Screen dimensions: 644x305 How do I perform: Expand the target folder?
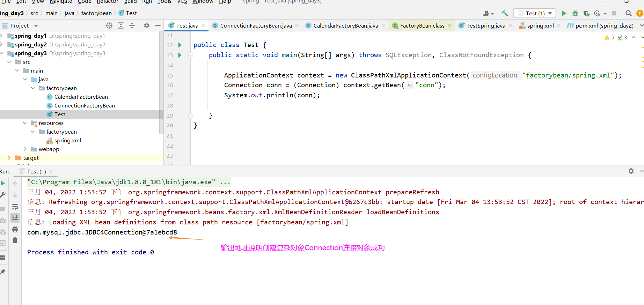point(9,158)
